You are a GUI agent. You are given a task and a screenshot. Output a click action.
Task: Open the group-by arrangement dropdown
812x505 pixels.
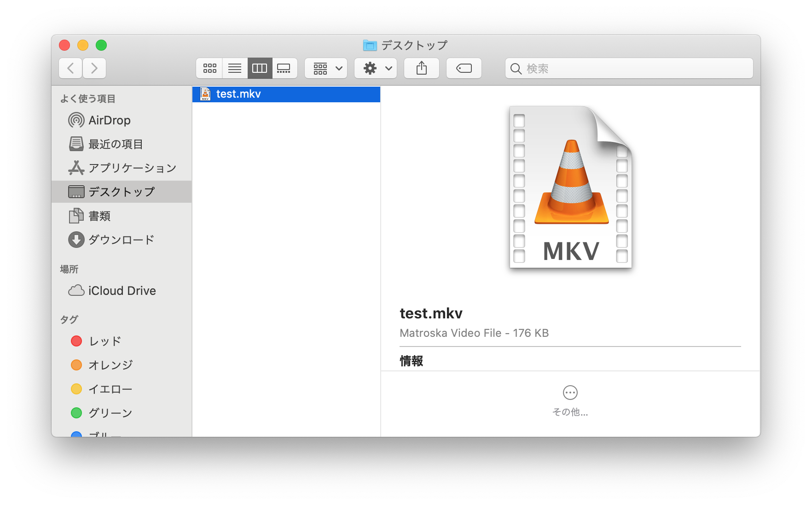coord(326,68)
